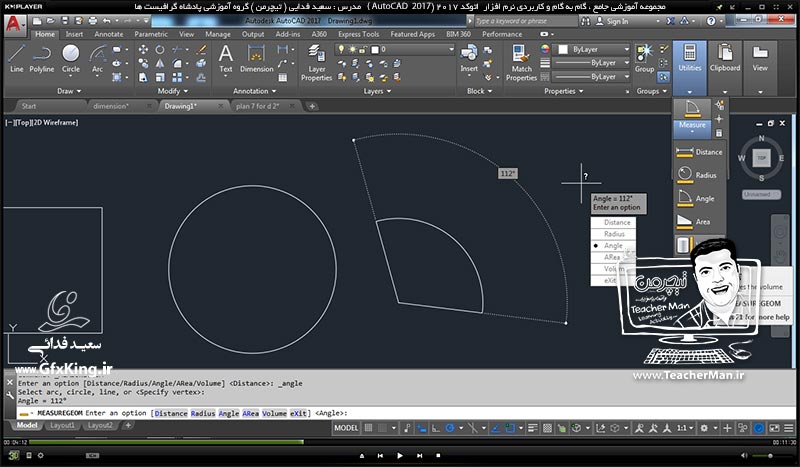Switch to Layout1 tab
800x467 pixels.
tap(62, 425)
